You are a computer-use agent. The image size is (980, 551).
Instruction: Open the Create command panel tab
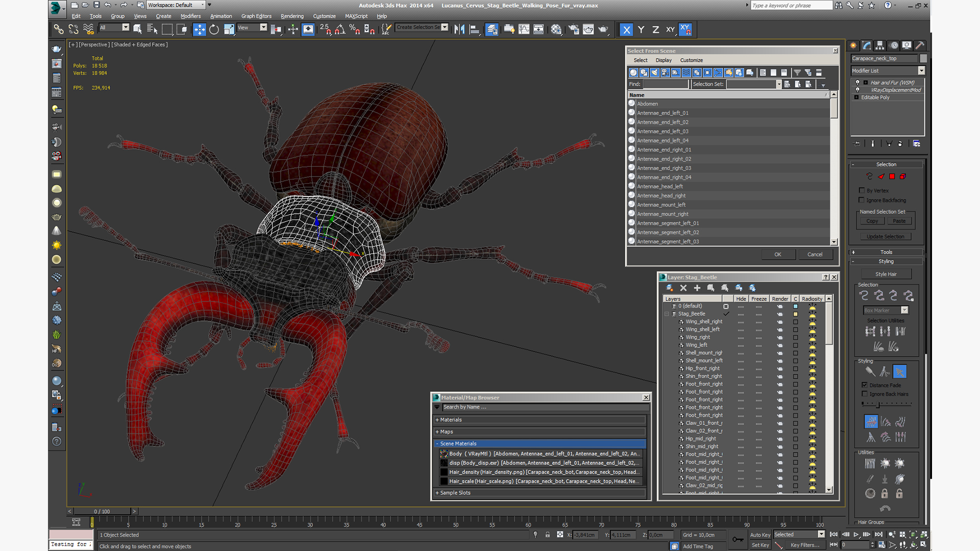(x=853, y=45)
